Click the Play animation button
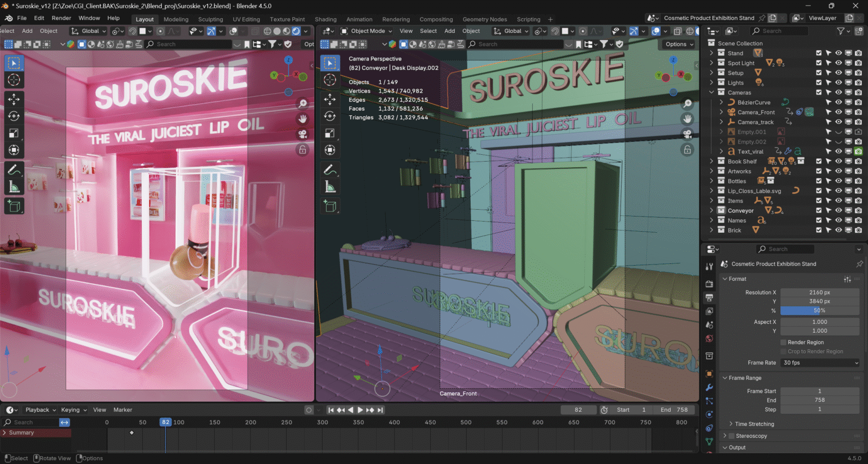 tap(360, 410)
